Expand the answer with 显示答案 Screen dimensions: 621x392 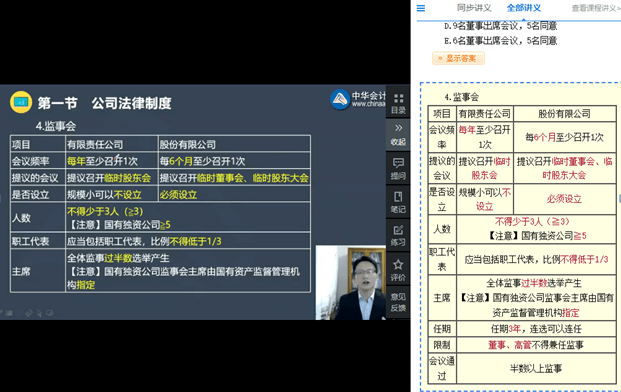458,58
